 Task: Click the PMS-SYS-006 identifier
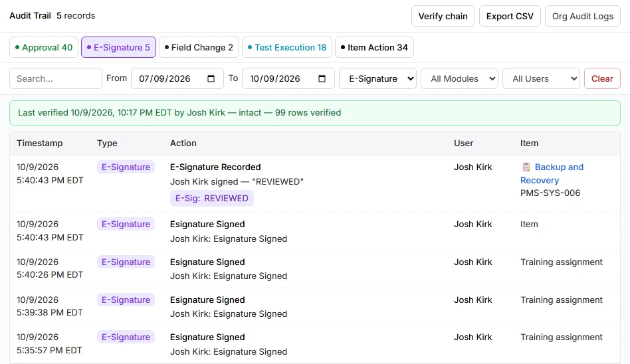(550, 193)
